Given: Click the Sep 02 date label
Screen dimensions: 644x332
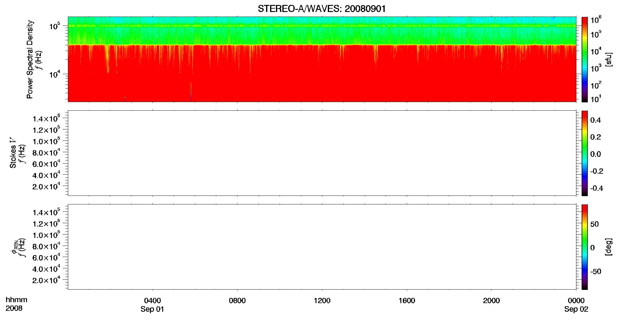Looking at the screenshot, I should [576, 309].
